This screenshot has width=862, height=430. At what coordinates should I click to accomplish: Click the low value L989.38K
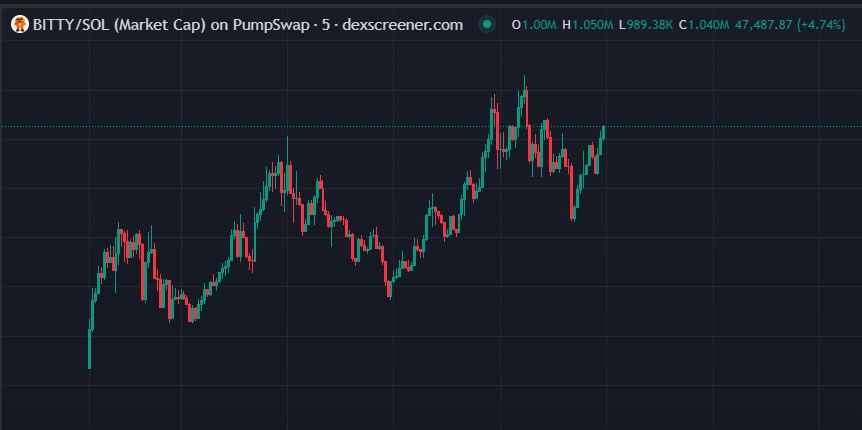(x=645, y=25)
